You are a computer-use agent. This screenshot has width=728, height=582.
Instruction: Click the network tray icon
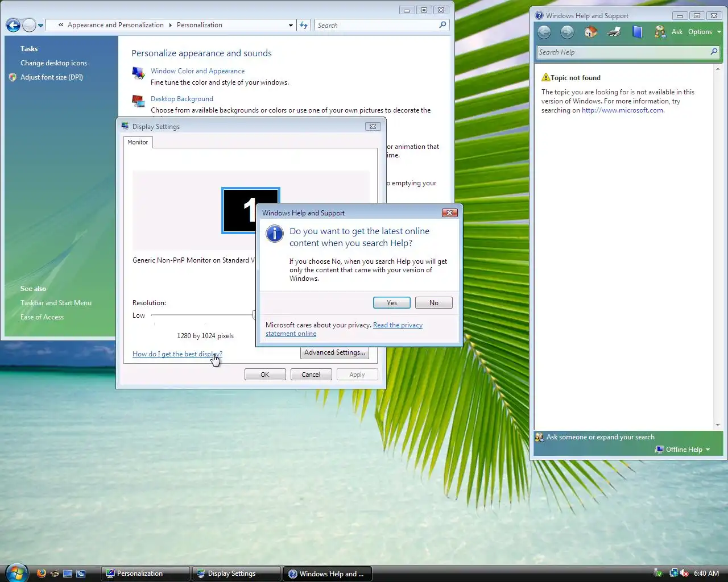(673, 573)
